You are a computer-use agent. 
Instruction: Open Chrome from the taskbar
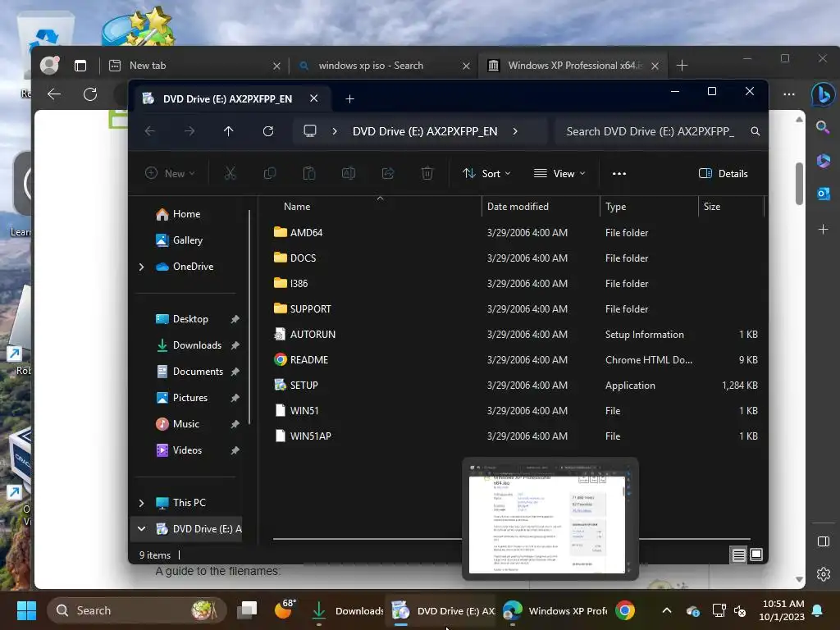[624, 610]
